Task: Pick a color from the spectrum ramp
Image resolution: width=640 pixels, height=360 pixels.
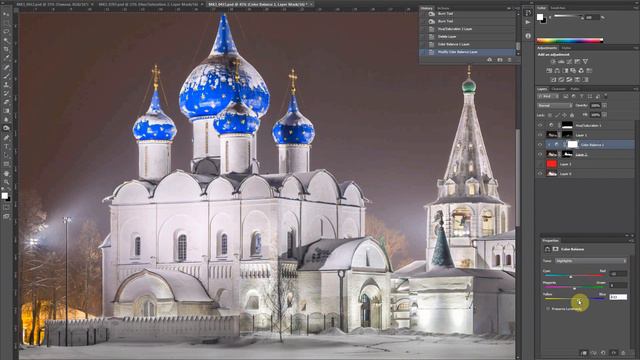Action: point(570,40)
